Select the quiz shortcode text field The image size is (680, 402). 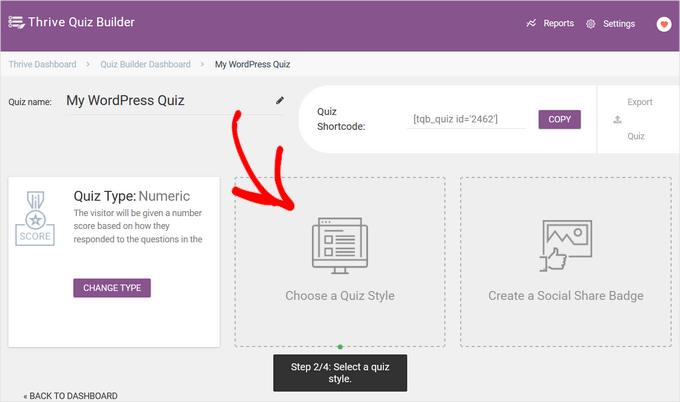point(467,119)
